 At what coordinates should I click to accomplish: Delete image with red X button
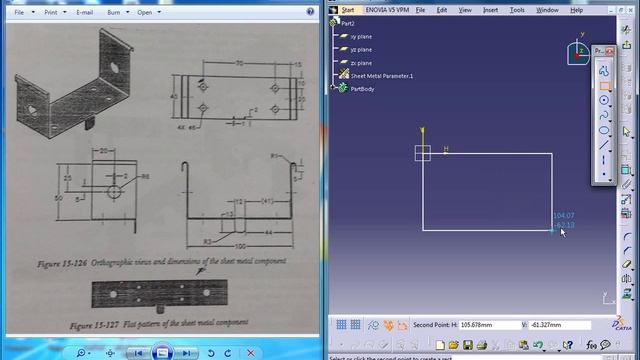click(251, 353)
